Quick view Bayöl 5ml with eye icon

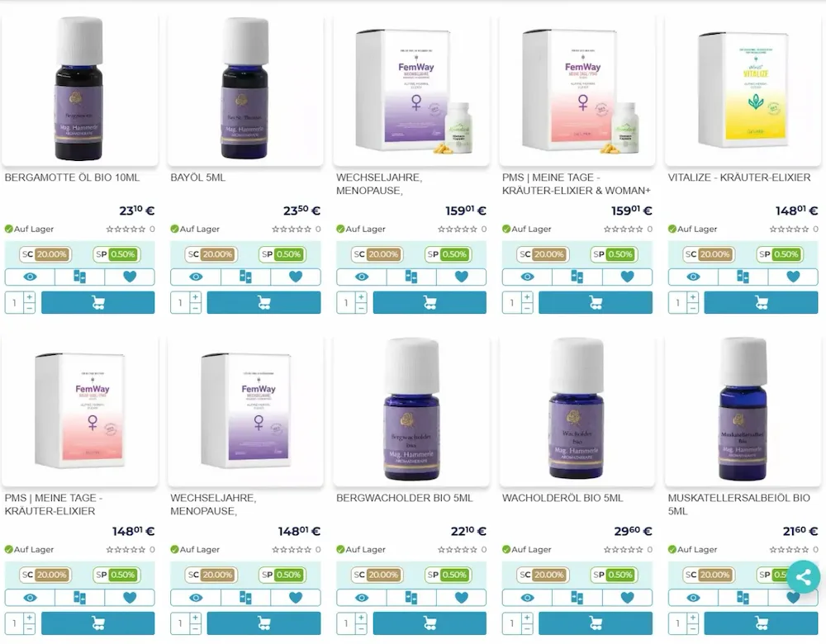point(196,277)
